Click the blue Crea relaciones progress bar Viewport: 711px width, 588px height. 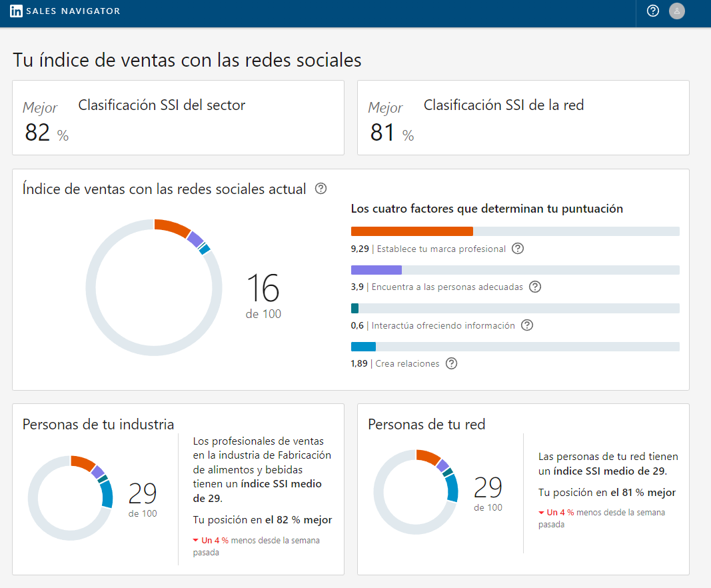[515, 347]
